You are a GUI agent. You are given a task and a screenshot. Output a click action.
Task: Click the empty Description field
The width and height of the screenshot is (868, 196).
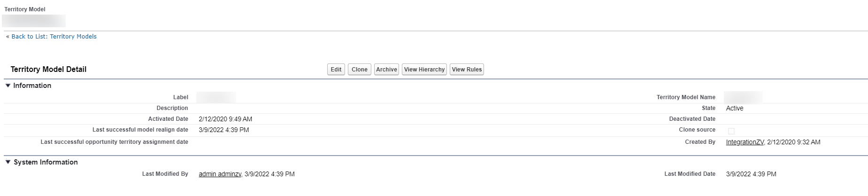pos(282,108)
